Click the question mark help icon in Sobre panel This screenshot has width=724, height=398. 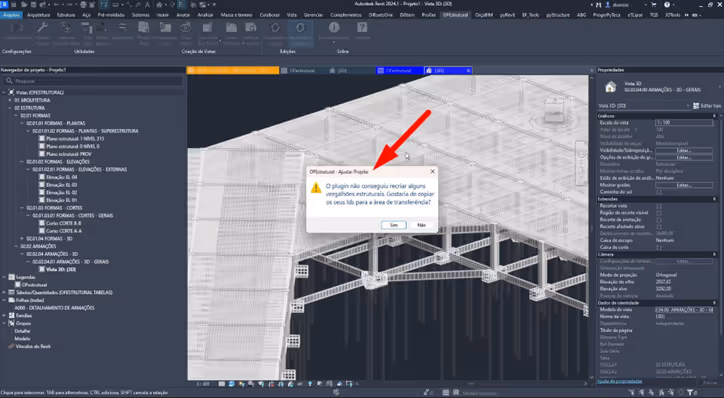(362, 28)
